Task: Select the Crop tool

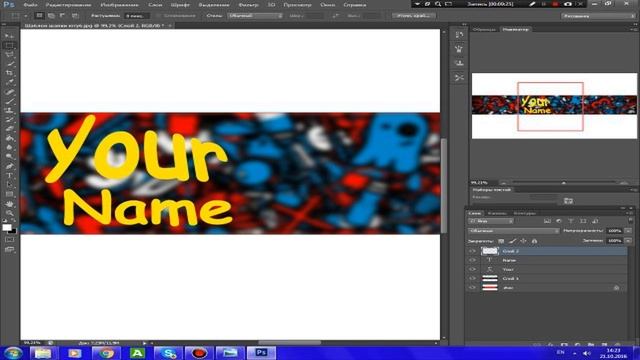Action: click(9, 73)
